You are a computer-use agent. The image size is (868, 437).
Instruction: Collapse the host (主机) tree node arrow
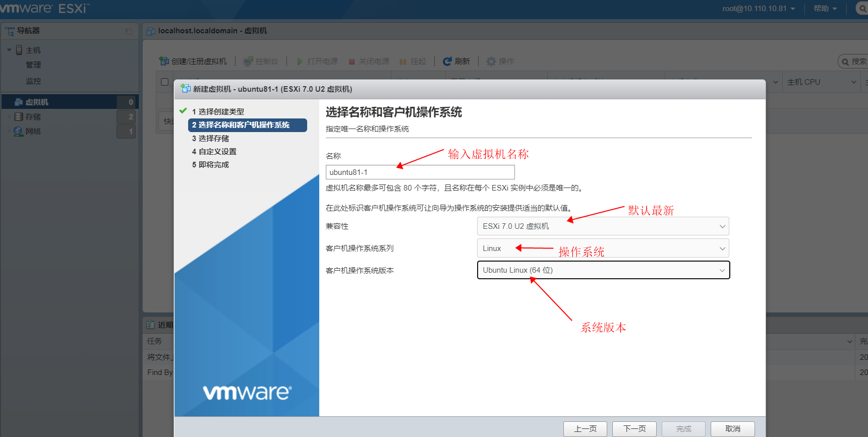[x=9, y=50]
